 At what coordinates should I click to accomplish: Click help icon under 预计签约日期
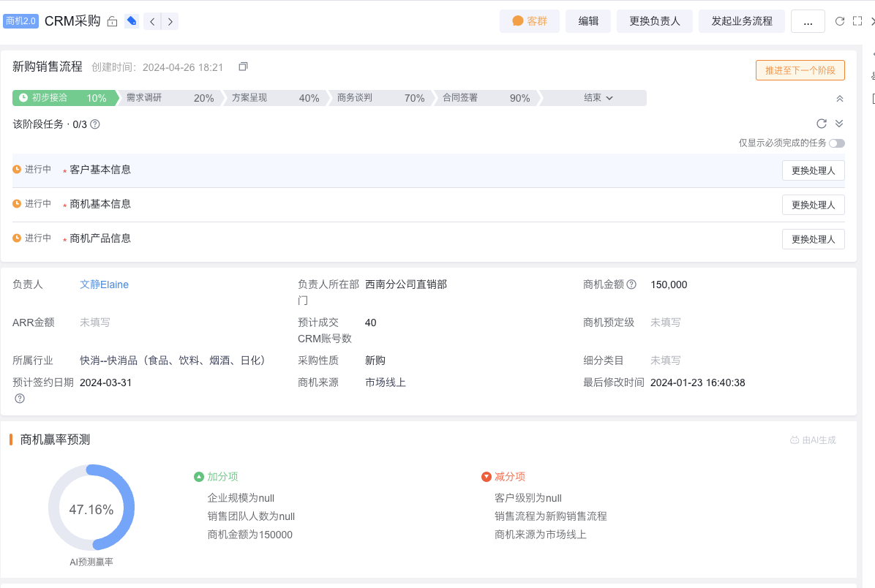point(20,399)
